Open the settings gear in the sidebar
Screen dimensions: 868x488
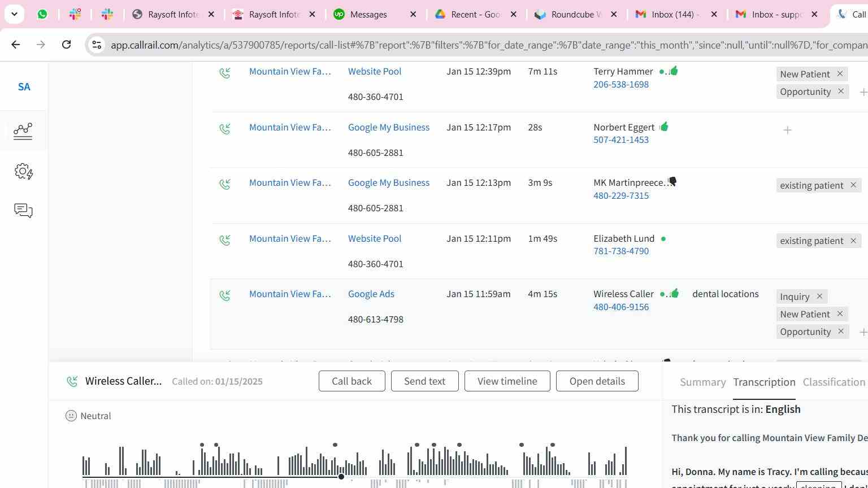click(x=23, y=171)
